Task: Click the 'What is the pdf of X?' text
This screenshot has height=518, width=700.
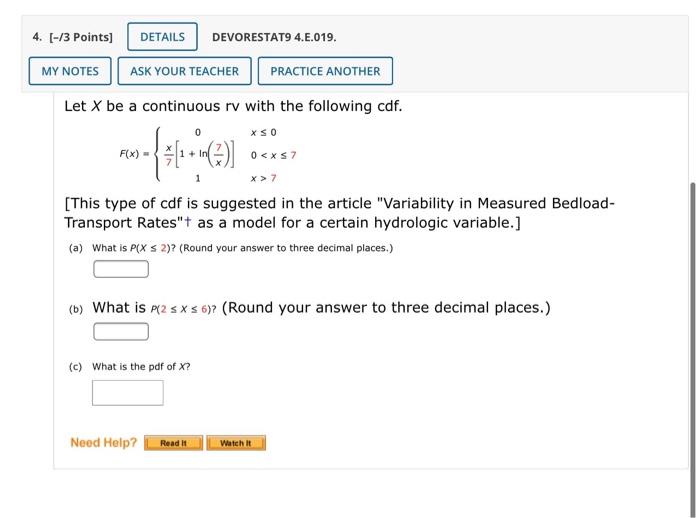Action: coord(141,367)
